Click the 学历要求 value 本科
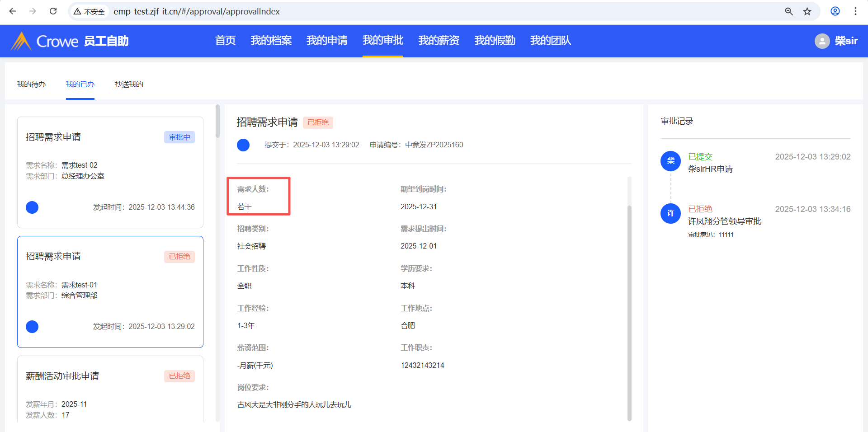Screen dimensions: 868x432 408,286
